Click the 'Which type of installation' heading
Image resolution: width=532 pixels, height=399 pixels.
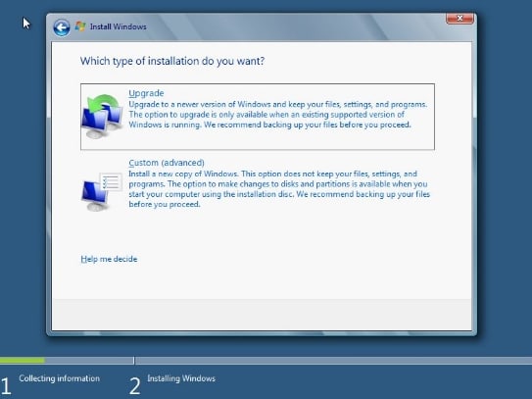[x=172, y=61]
